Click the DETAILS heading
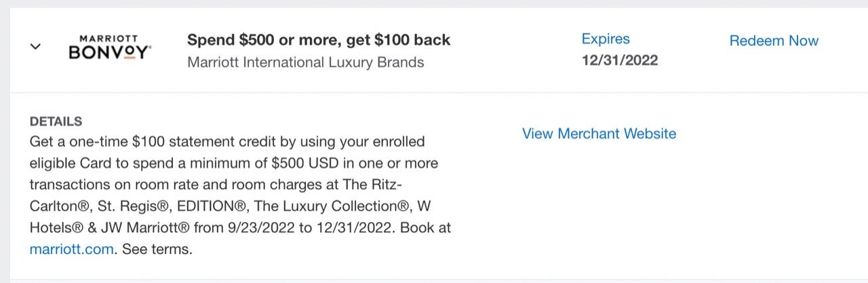 pos(56,122)
